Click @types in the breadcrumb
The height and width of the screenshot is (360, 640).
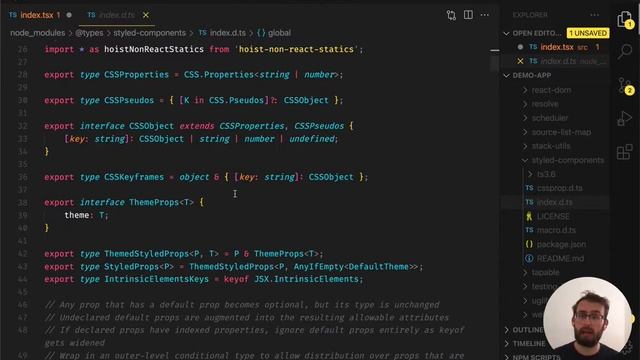[x=89, y=33]
